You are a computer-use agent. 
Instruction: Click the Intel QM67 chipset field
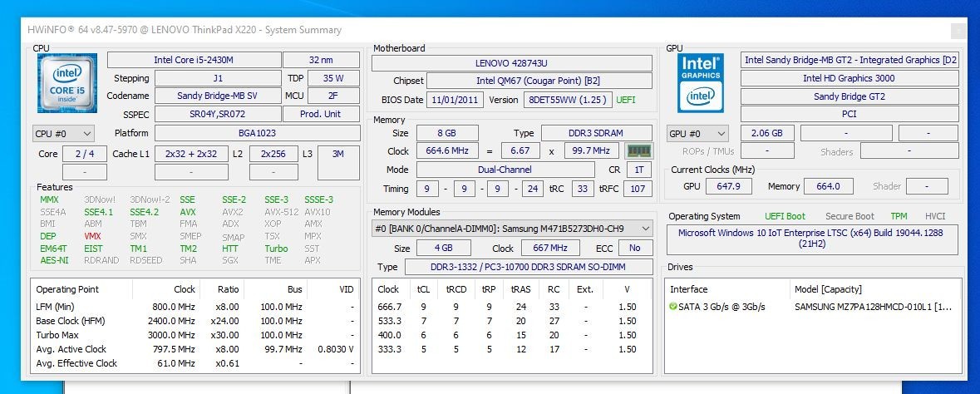539,81
